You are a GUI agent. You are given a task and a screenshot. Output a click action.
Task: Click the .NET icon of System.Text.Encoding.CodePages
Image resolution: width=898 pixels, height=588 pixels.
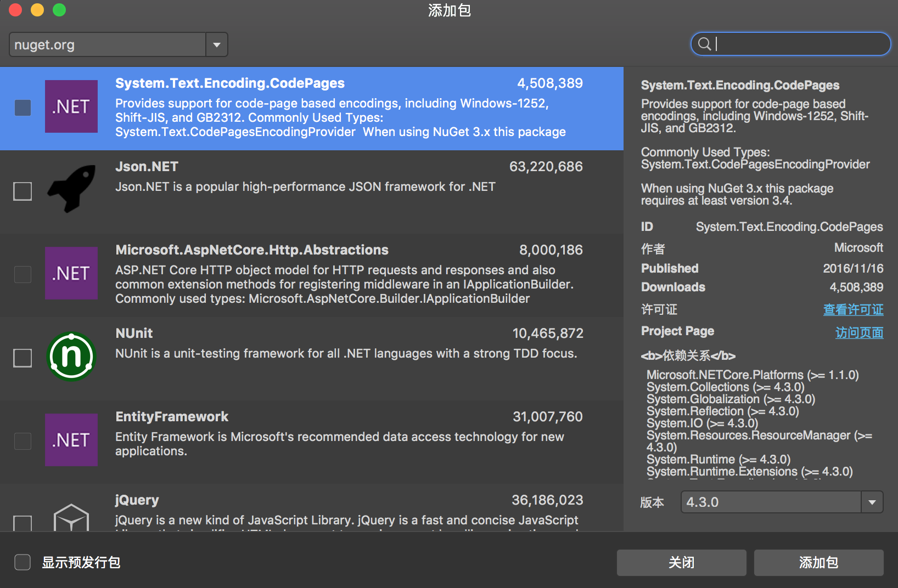(x=71, y=106)
